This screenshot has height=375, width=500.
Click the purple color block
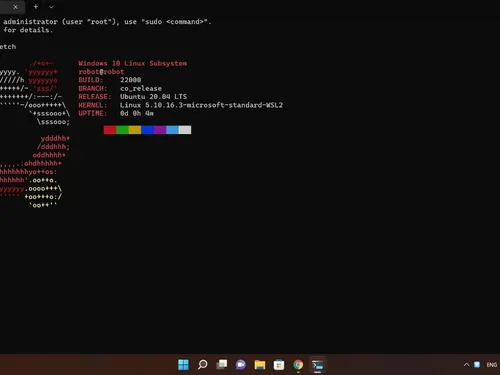(160, 130)
